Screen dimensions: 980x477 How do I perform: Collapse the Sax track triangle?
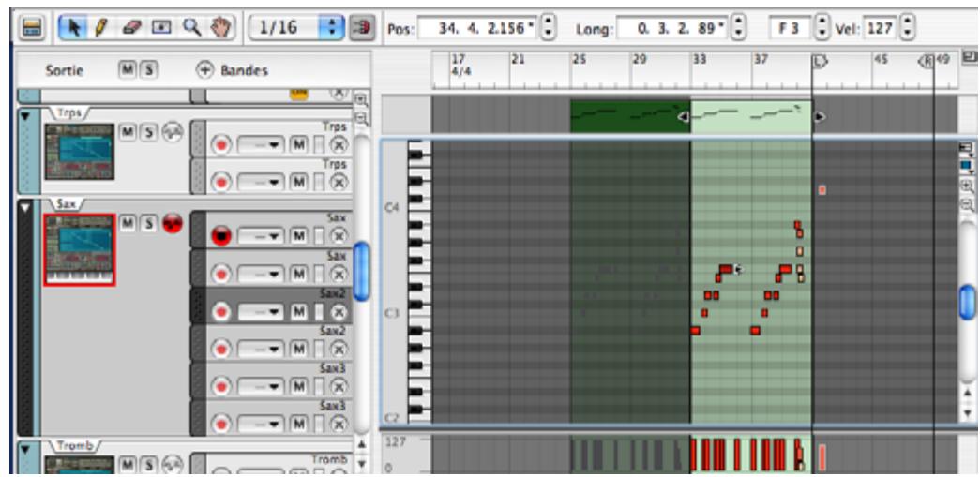point(25,207)
